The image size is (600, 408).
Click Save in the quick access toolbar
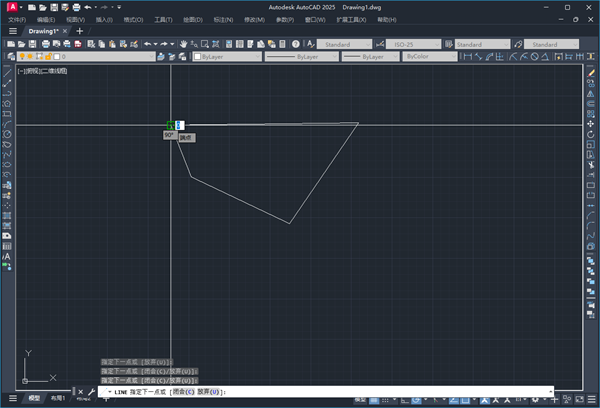click(x=54, y=7)
